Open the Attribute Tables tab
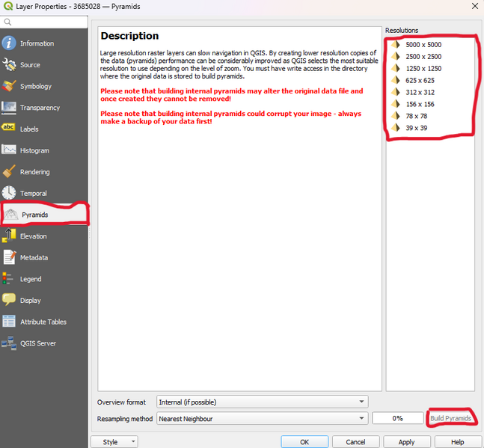This screenshot has height=448, width=484. click(x=44, y=322)
